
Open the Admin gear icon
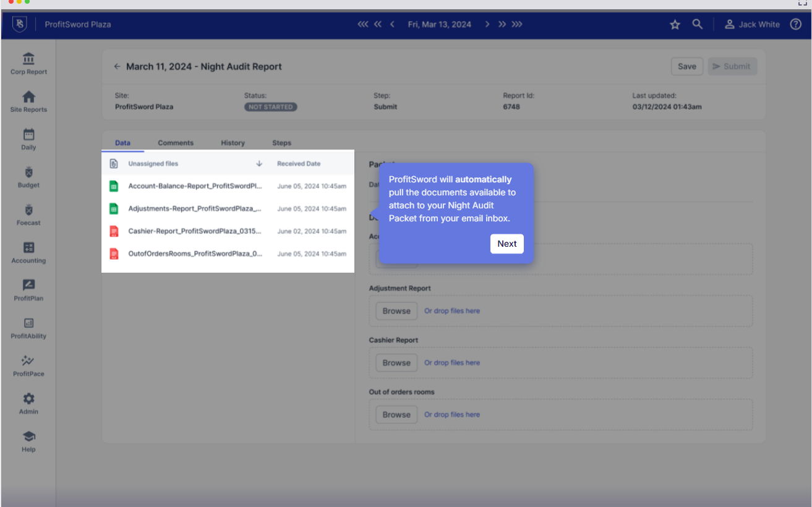[x=28, y=399]
